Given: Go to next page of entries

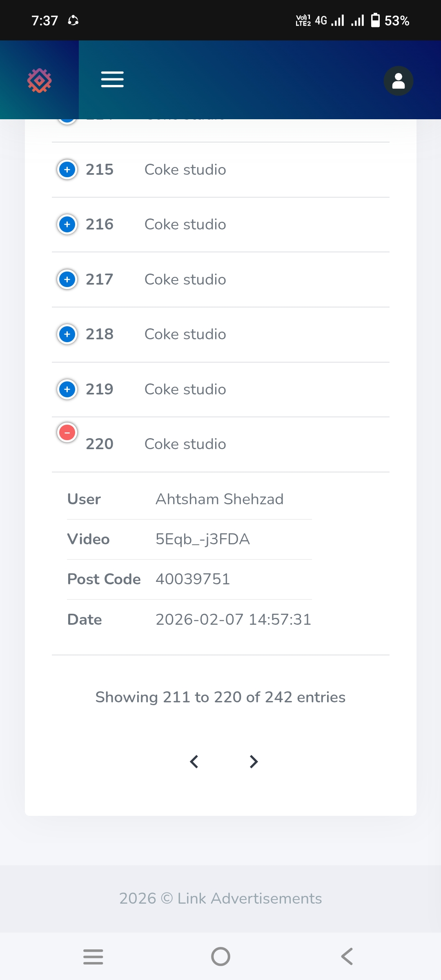Looking at the screenshot, I should 254,762.
